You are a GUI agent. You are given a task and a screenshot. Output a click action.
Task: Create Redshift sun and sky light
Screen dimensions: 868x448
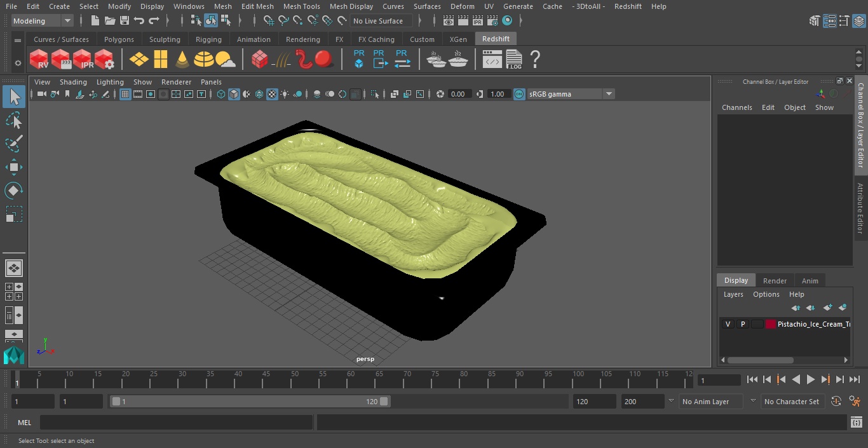[226, 60]
